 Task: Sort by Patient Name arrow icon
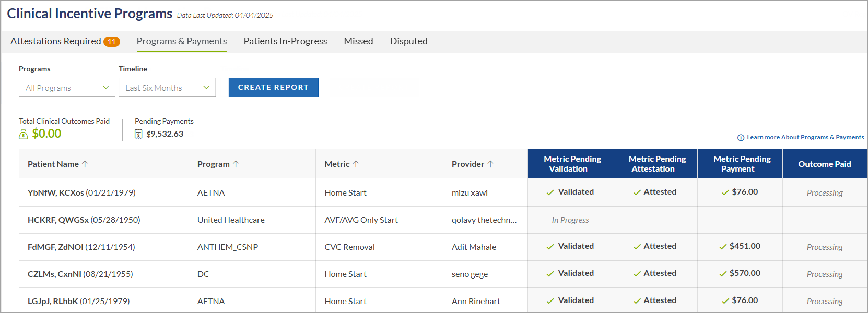[85, 164]
